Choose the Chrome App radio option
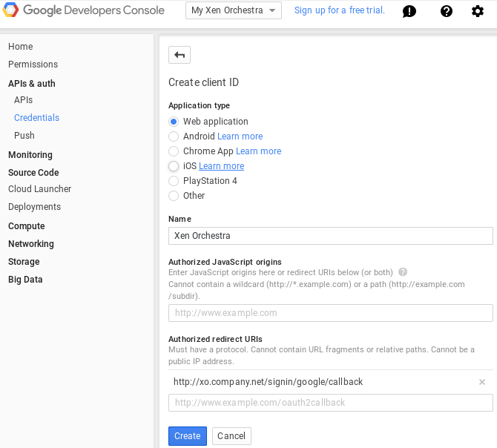The image size is (497, 448). coord(174,151)
